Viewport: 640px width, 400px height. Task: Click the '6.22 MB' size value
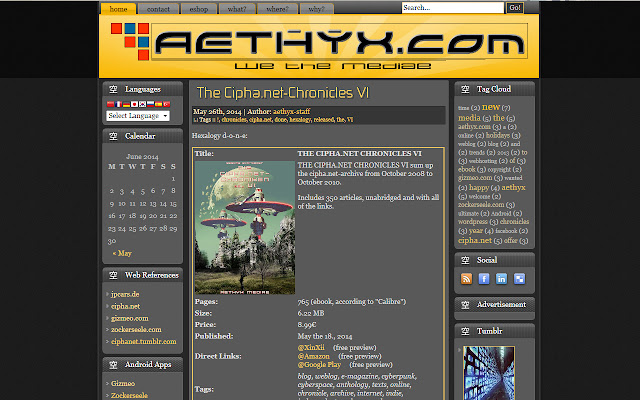tap(311, 313)
